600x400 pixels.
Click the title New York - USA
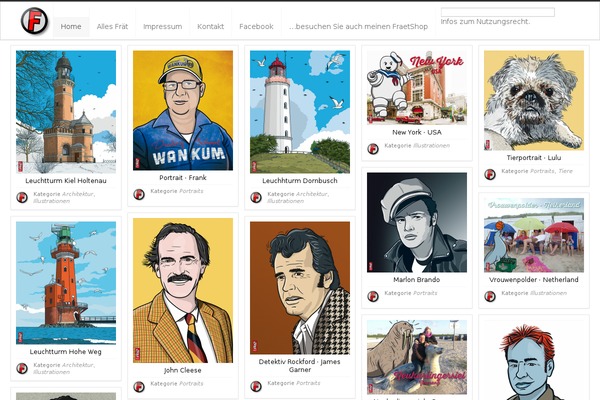pyautogui.click(x=417, y=132)
